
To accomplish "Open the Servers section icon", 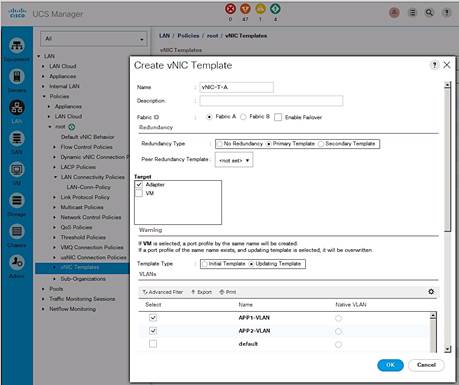I will point(17,76).
